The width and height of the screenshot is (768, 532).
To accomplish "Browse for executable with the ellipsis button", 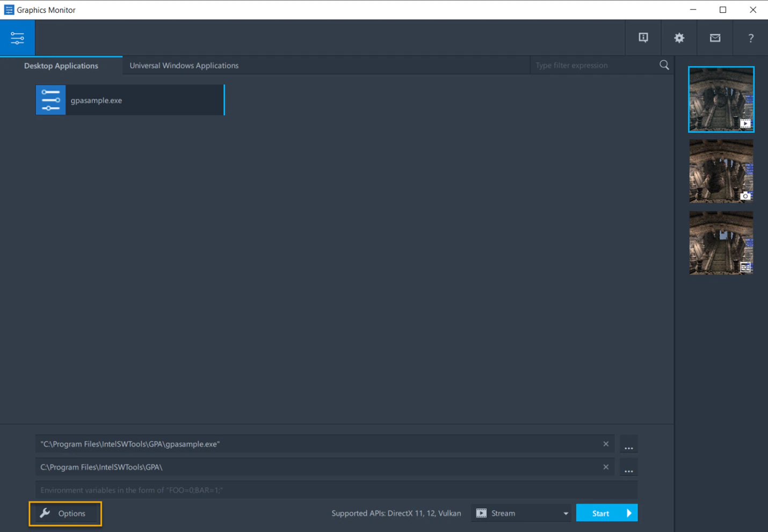I will 628,445.
